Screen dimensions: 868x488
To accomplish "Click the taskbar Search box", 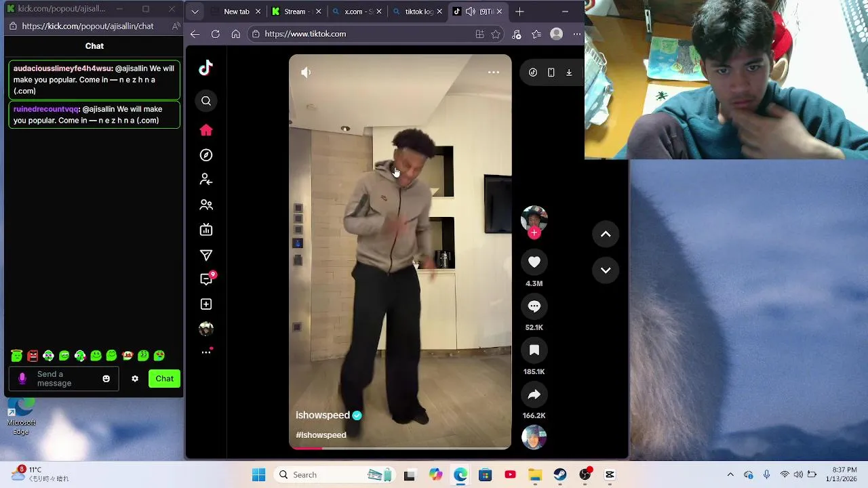I will pyautogui.click(x=334, y=475).
